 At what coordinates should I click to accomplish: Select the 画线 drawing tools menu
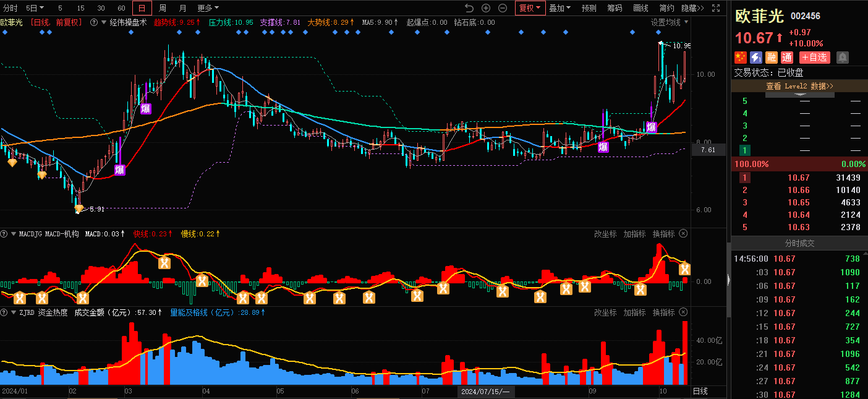point(640,8)
